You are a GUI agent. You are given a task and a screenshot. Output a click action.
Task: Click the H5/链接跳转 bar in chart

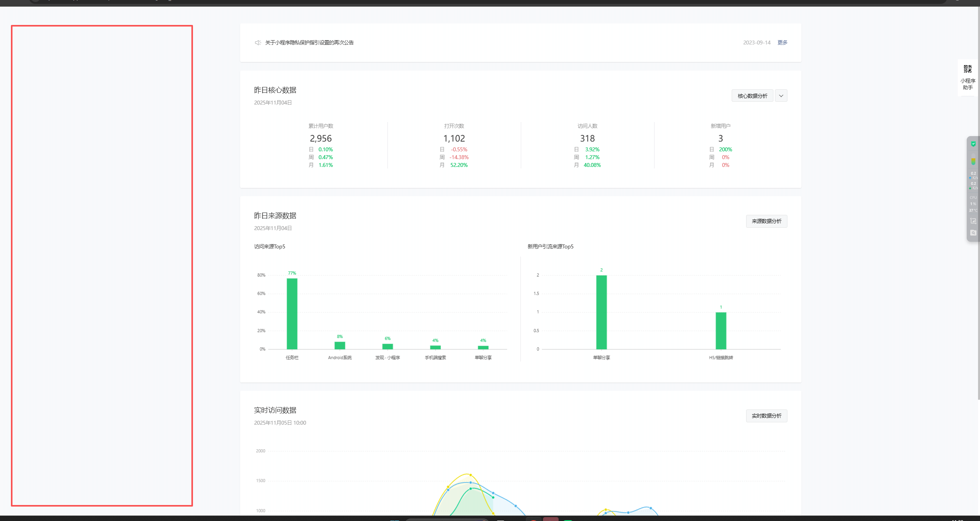tap(720, 331)
